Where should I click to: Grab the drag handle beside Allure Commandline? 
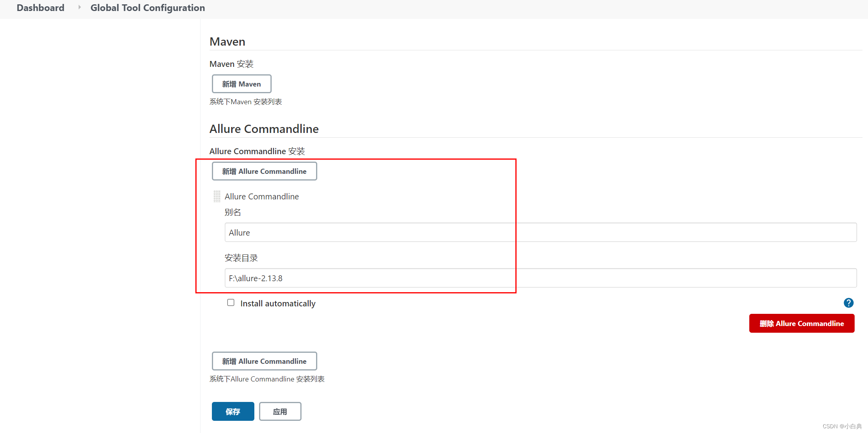tap(217, 196)
